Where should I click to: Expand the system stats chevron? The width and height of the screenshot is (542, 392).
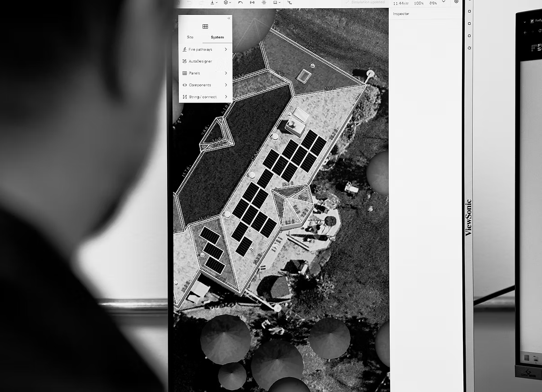pos(444,2)
